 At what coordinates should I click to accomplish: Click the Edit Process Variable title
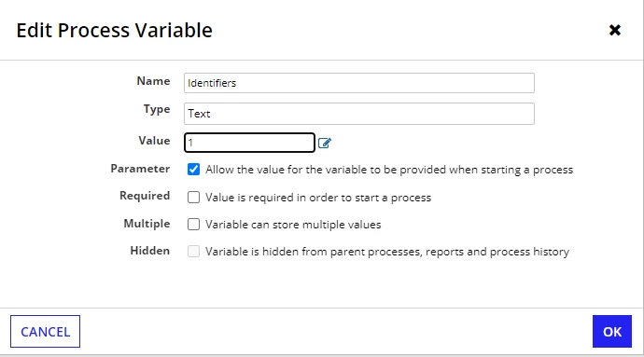point(114,31)
